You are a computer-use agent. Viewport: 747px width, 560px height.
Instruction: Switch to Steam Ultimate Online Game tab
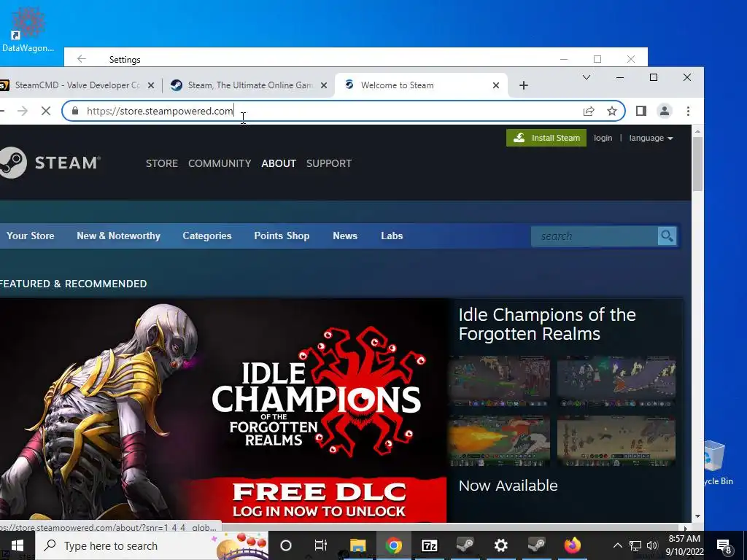pyautogui.click(x=249, y=85)
